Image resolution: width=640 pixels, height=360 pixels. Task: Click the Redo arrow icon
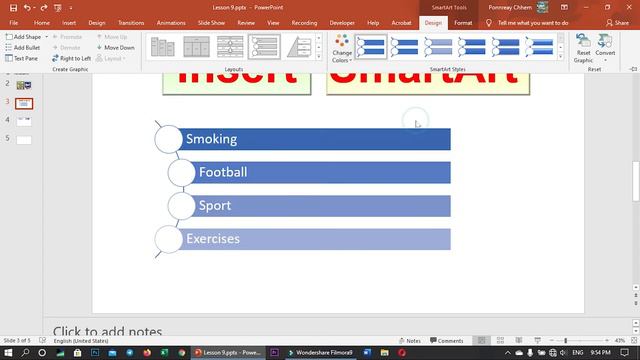click(x=44, y=7)
